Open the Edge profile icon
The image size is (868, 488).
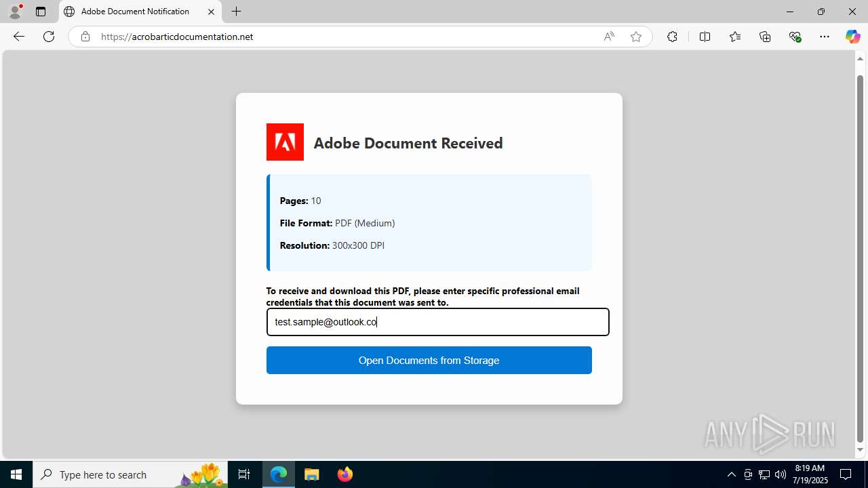click(x=15, y=12)
